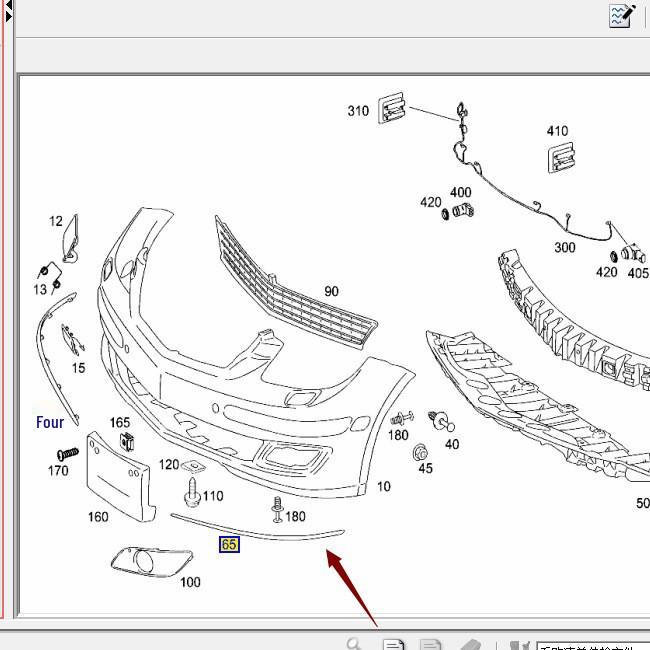Click the control module drawing labeled 310
This screenshot has height=650, width=650.
pyautogui.click(x=392, y=108)
